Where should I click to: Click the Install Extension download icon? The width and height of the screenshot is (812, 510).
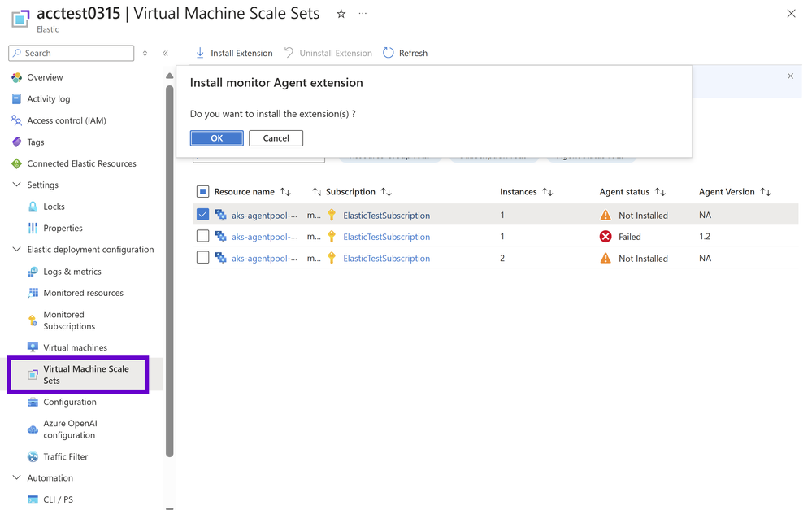200,53
